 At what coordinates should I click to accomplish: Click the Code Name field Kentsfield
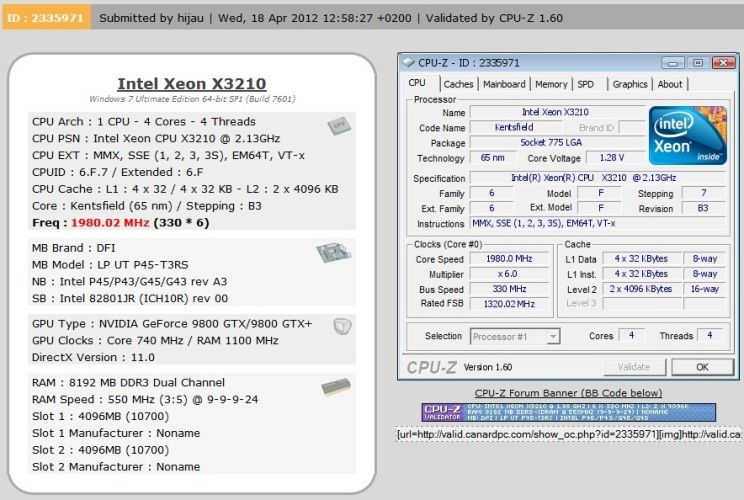pyautogui.click(x=515, y=128)
